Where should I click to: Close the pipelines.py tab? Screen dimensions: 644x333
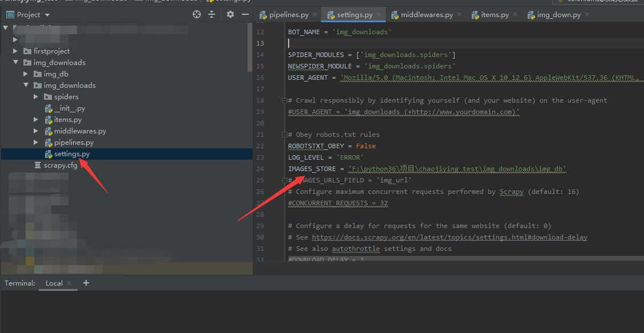(315, 14)
